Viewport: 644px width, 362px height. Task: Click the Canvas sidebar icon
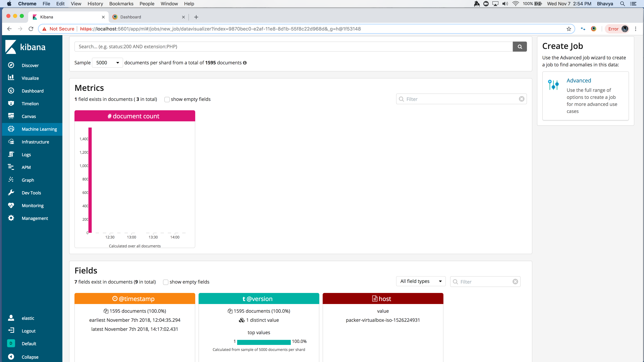click(x=11, y=116)
